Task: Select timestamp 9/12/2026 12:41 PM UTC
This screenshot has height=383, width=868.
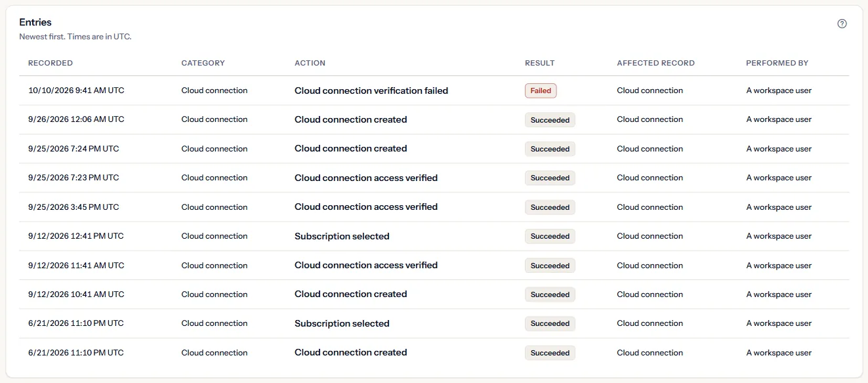Action: (76, 236)
